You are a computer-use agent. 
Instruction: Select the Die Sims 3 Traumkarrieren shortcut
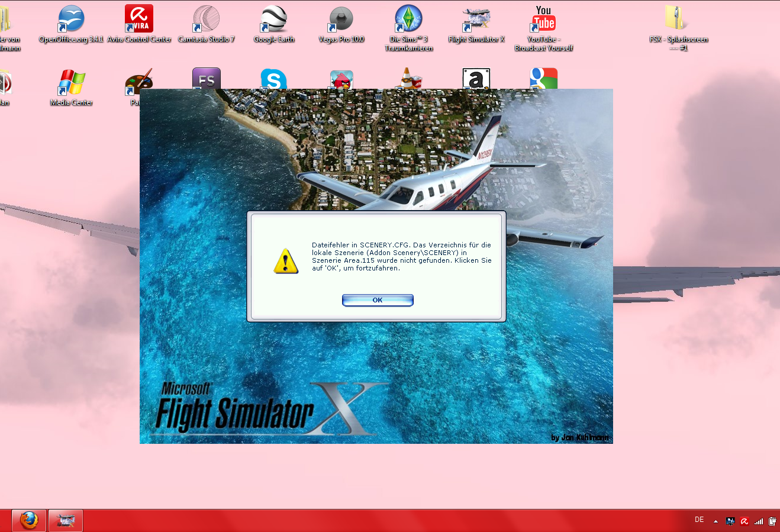pos(409,28)
